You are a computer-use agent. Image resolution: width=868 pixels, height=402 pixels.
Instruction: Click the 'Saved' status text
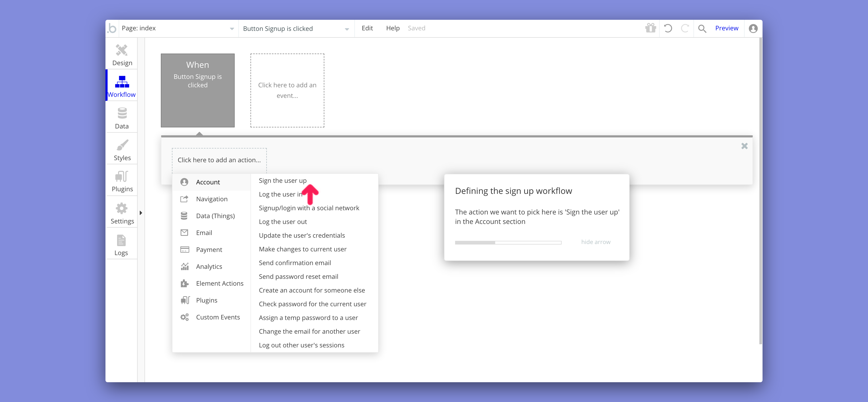pyautogui.click(x=416, y=28)
